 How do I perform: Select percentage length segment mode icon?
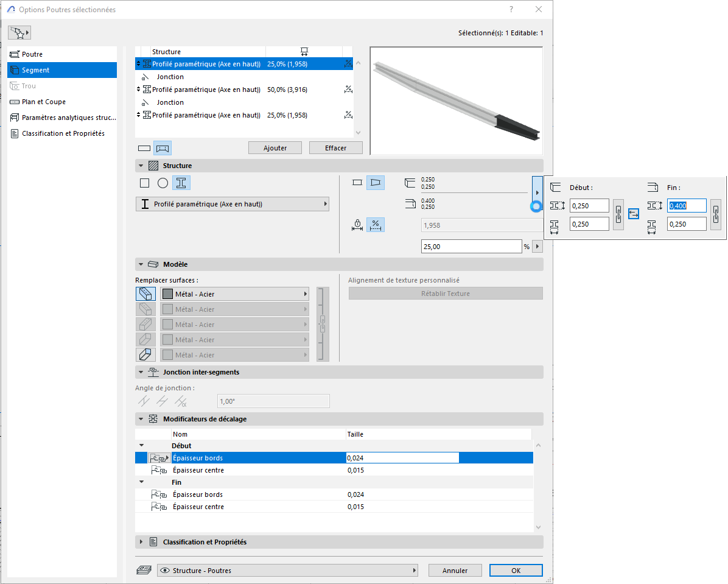376,225
